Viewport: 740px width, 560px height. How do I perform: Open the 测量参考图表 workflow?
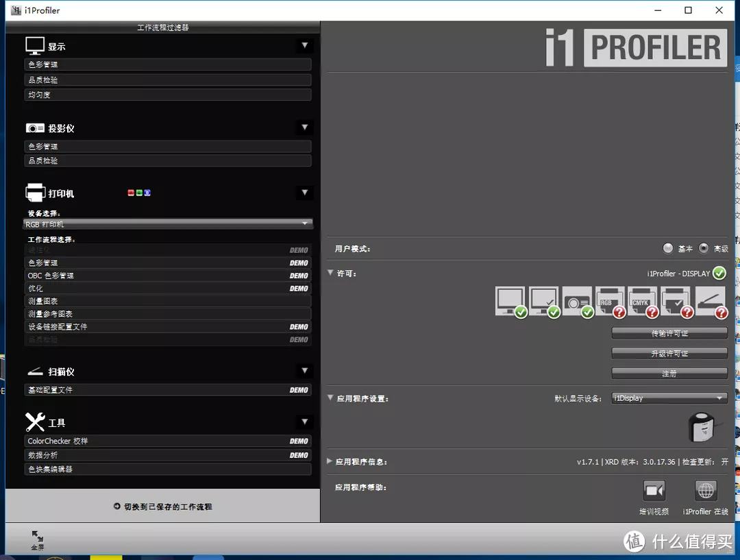[x=168, y=313]
